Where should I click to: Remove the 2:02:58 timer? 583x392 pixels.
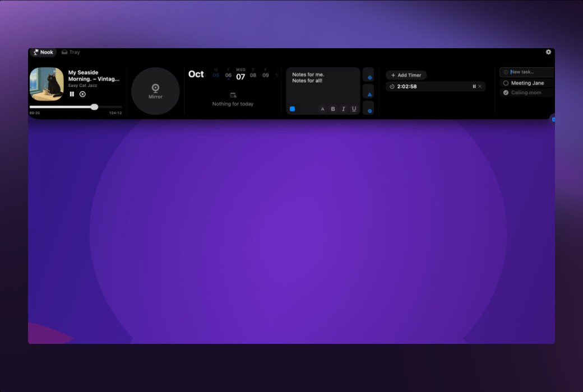coord(480,87)
